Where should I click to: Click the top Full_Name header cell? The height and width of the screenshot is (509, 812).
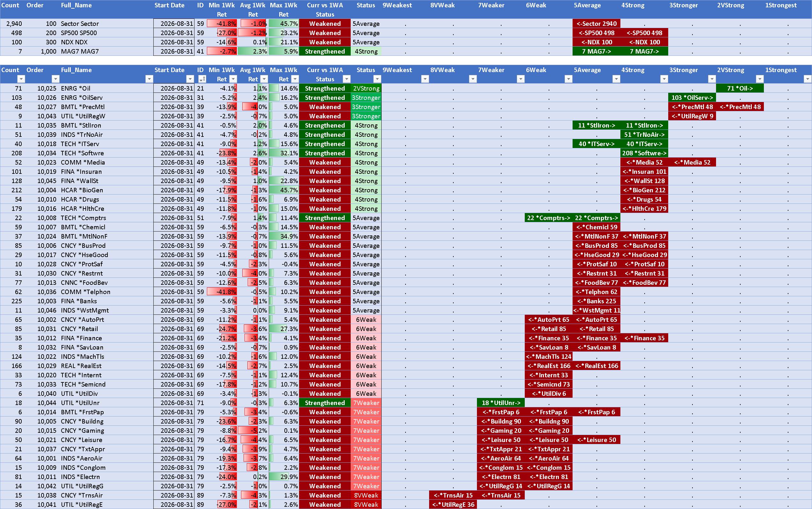pyautogui.click(x=106, y=10)
